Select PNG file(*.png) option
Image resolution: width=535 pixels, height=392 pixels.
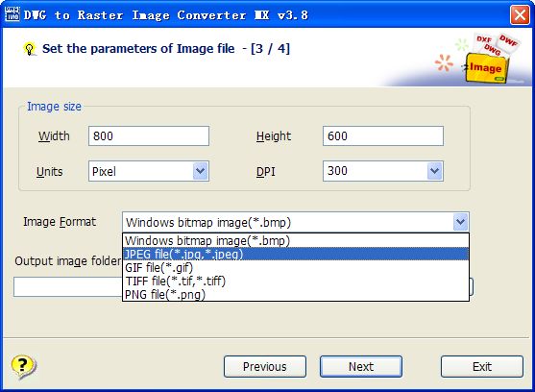[296, 294]
